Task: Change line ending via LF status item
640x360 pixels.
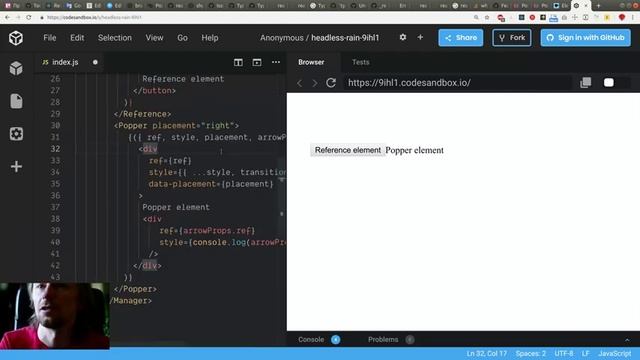Action: 586,353
